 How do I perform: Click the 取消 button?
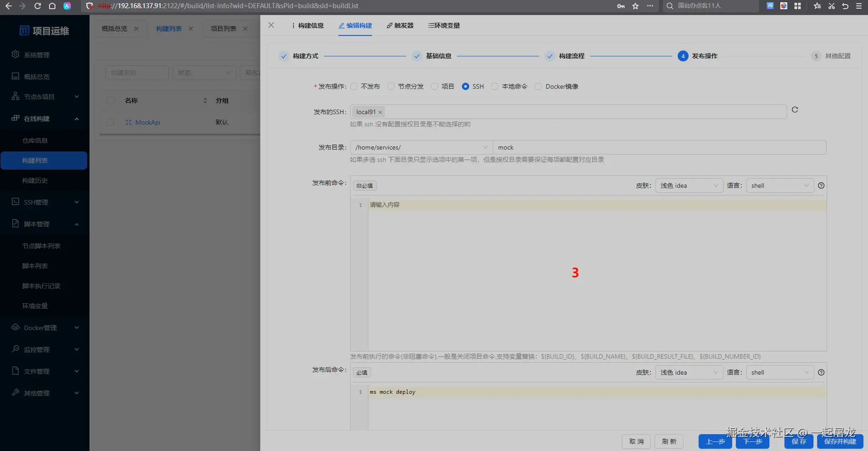click(x=636, y=441)
